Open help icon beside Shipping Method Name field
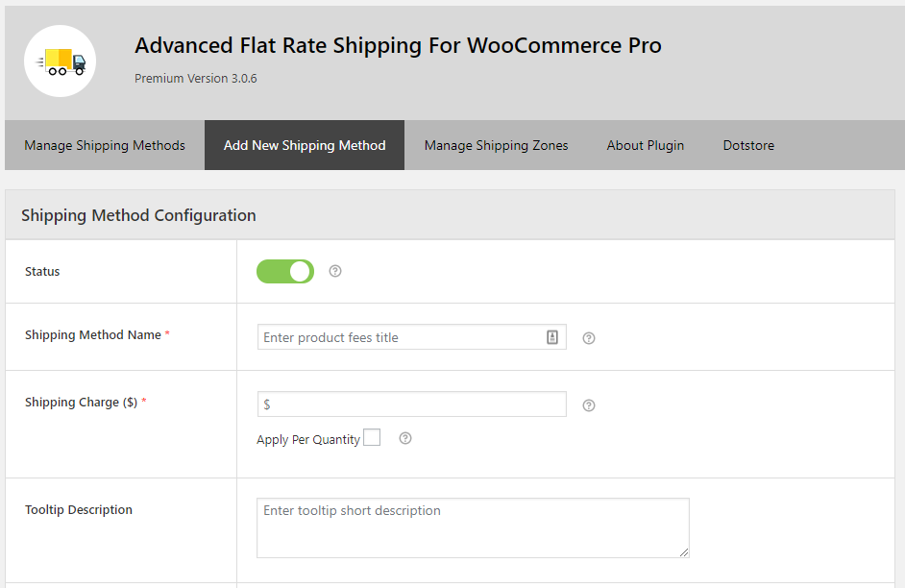Image resolution: width=905 pixels, height=588 pixels. tap(589, 338)
